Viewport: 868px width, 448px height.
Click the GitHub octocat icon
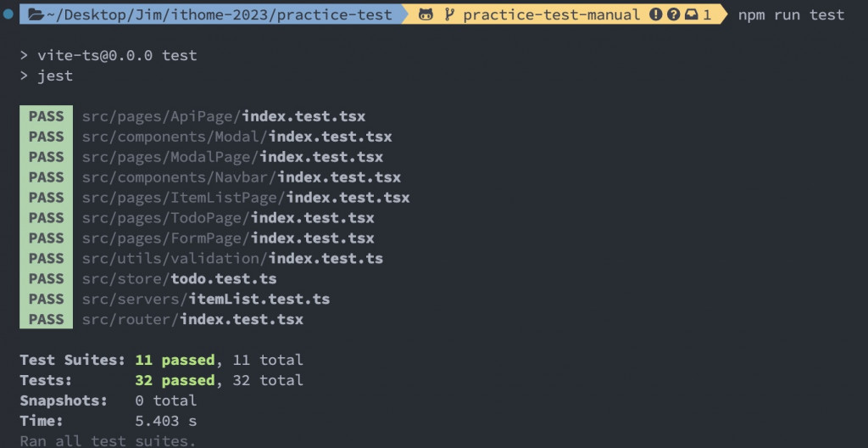tap(426, 14)
